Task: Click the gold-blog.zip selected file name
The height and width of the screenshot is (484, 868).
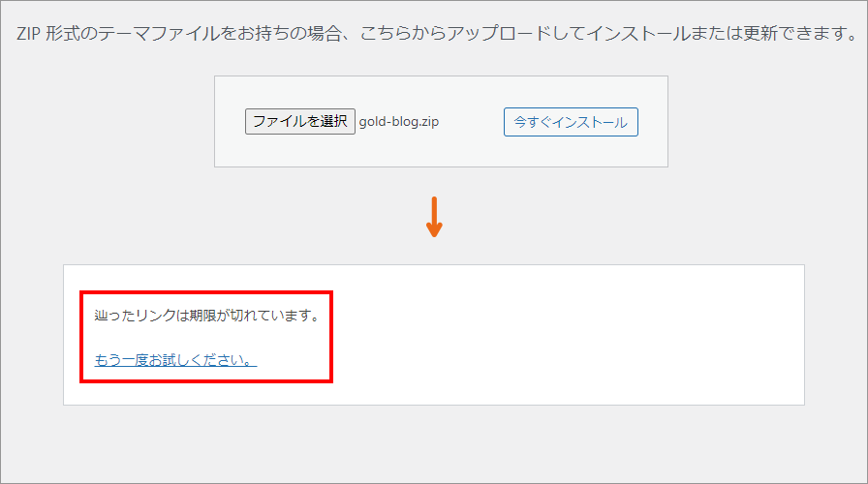Action: click(x=398, y=122)
